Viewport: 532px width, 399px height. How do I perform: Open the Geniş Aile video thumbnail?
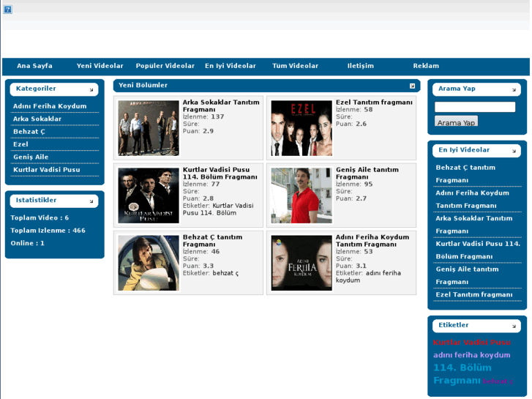[301, 195]
